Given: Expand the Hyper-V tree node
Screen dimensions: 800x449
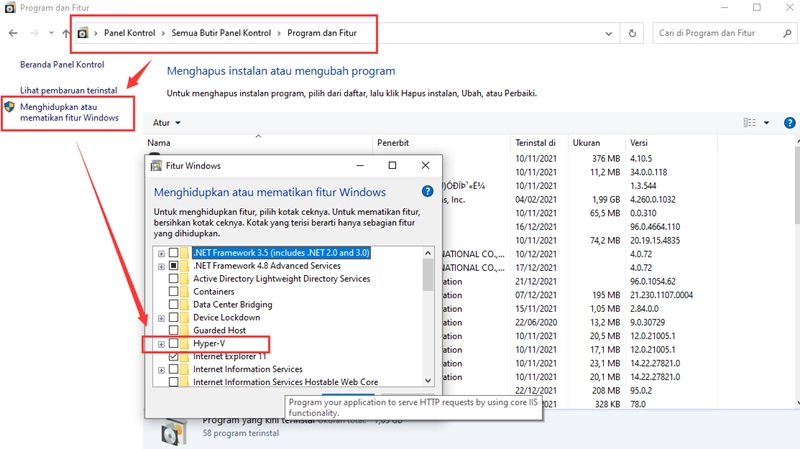Looking at the screenshot, I should pyautogui.click(x=161, y=344).
